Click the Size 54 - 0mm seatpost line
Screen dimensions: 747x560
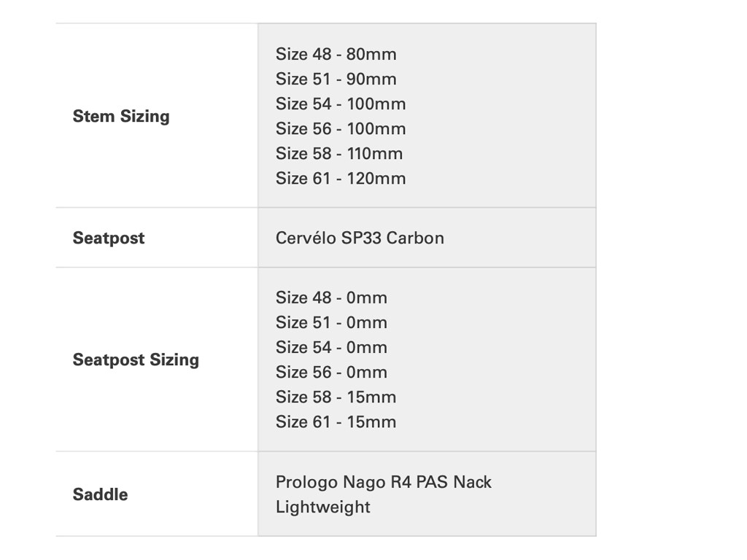pos(331,348)
